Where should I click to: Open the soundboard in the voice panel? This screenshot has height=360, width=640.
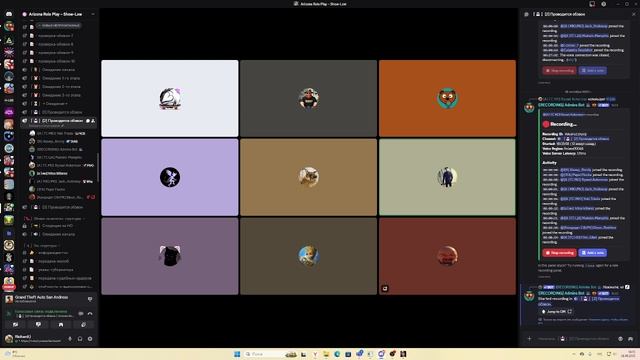click(83, 325)
